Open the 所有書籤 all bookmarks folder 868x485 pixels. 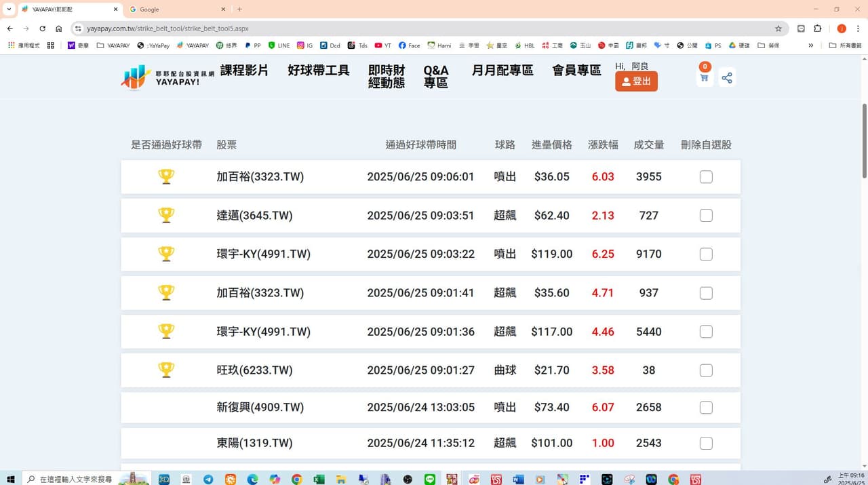coord(846,45)
